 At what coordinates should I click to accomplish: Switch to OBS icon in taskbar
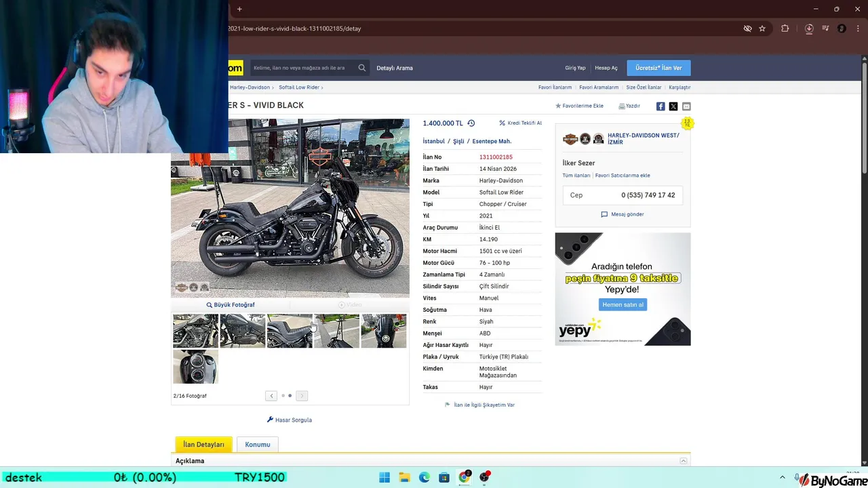pos(484,477)
